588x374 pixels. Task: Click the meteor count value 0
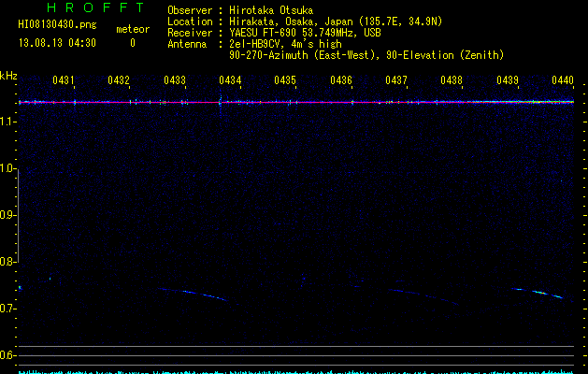[133, 43]
